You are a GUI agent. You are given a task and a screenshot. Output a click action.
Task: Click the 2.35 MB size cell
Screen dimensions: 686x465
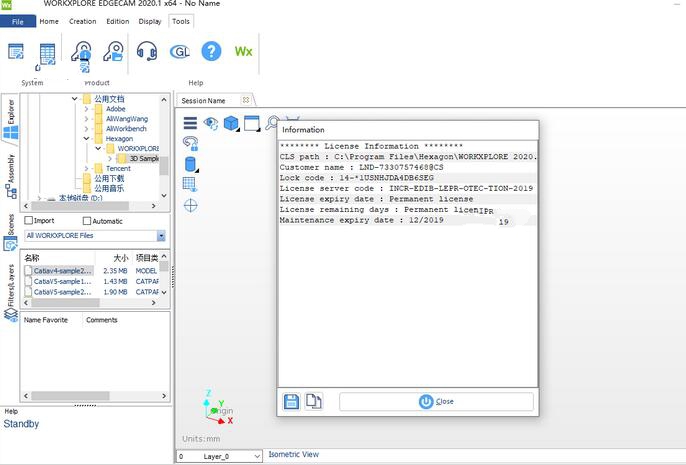click(x=116, y=271)
